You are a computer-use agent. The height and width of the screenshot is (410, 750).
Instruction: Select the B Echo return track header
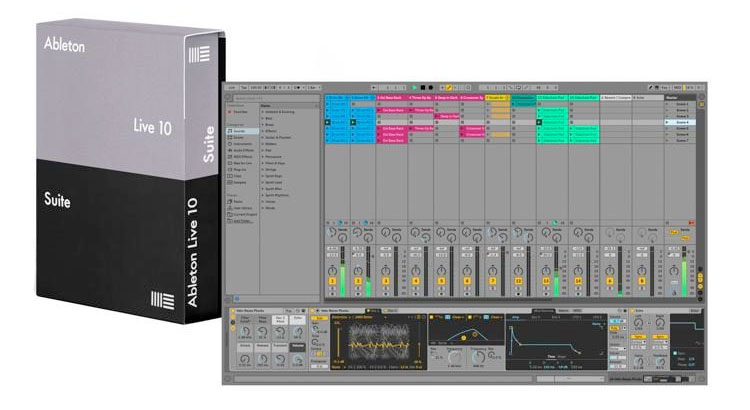click(648, 98)
